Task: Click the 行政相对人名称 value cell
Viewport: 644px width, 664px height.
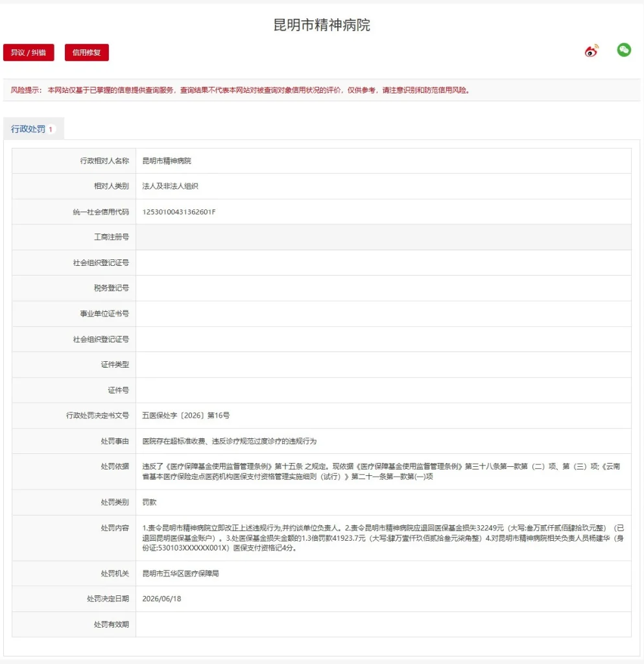Action: [383, 161]
